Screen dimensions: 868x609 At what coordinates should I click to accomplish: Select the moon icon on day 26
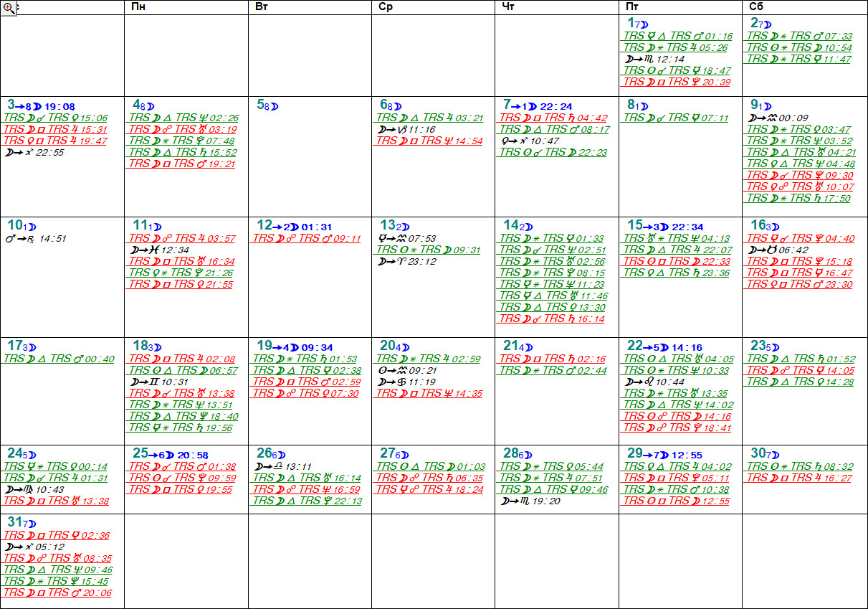[280, 454]
